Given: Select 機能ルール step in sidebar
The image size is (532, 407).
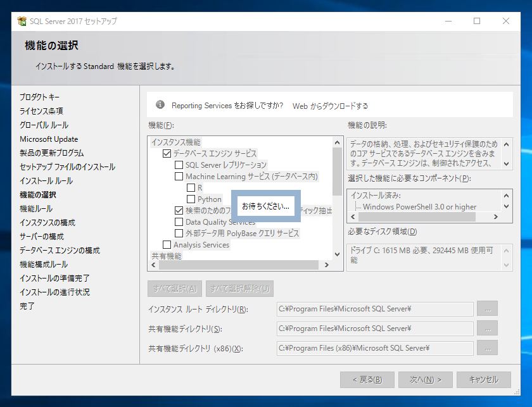Looking at the screenshot, I should pos(36,209).
